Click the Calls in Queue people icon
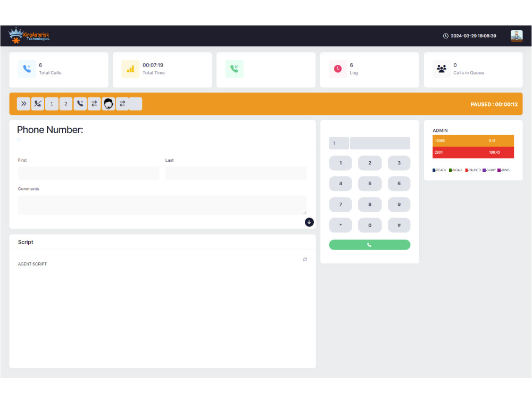This screenshot has width=532, height=399. (x=442, y=69)
